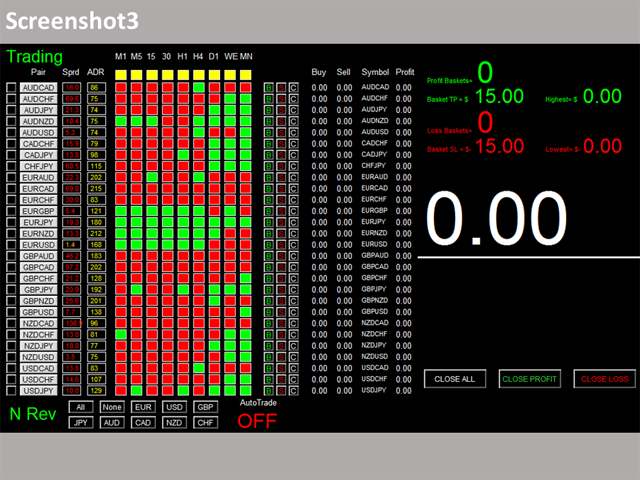Image resolution: width=640 pixels, height=480 pixels.
Task: Click the B buy icon for AUDCAD
Action: coord(269,88)
